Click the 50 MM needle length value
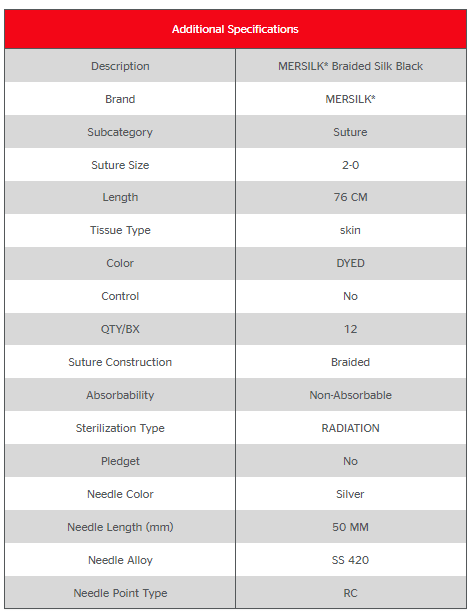Screen dimensions: 471x613 (350, 527)
